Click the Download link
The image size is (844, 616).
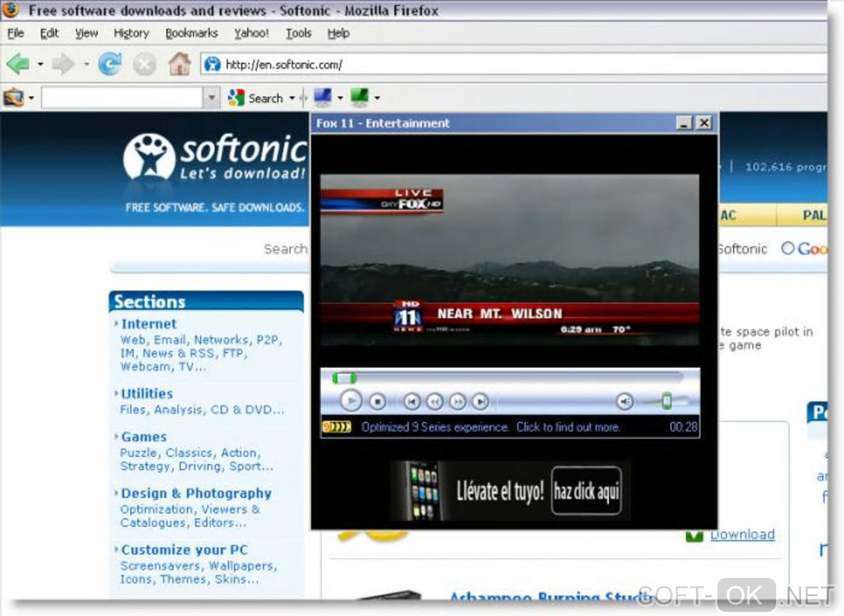point(742,535)
